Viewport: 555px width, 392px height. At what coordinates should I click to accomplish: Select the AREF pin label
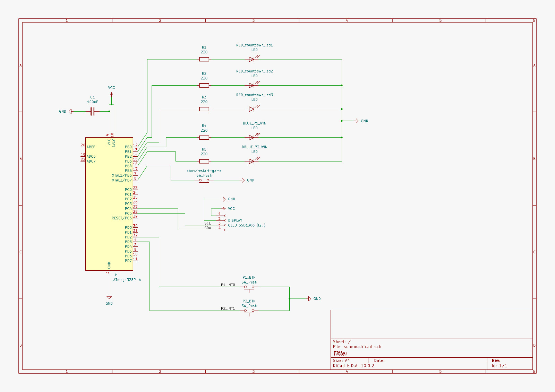91,147
